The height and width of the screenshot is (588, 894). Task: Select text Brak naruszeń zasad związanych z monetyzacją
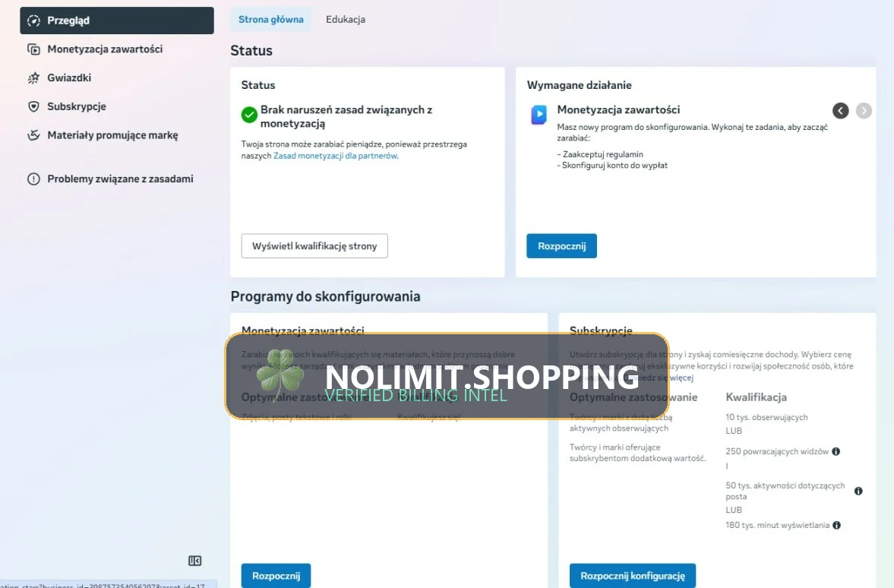(x=346, y=116)
